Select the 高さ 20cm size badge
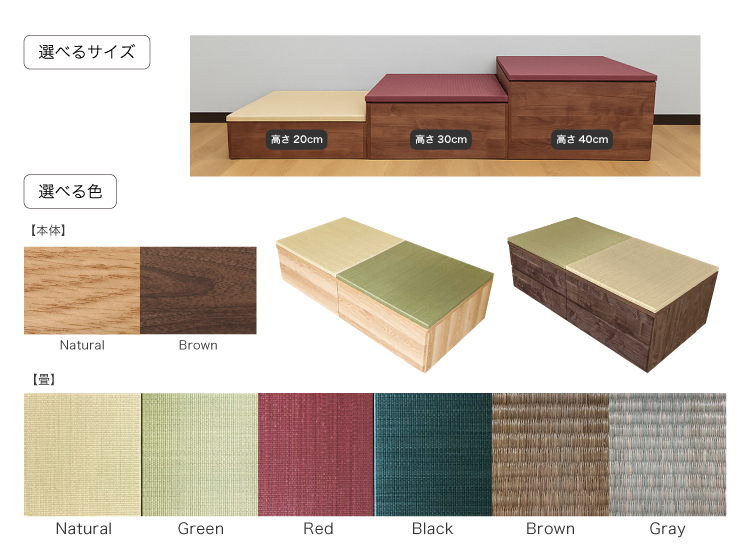Image resolution: width=750 pixels, height=560 pixels. [297, 140]
